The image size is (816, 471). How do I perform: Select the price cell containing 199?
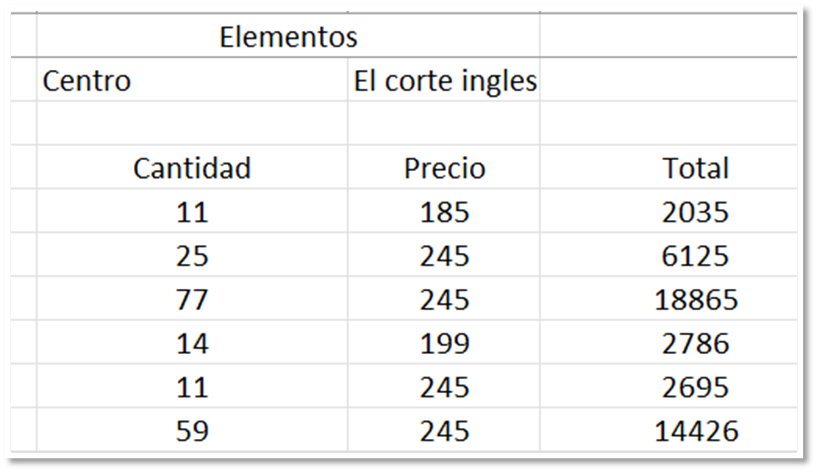pos(444,342)
